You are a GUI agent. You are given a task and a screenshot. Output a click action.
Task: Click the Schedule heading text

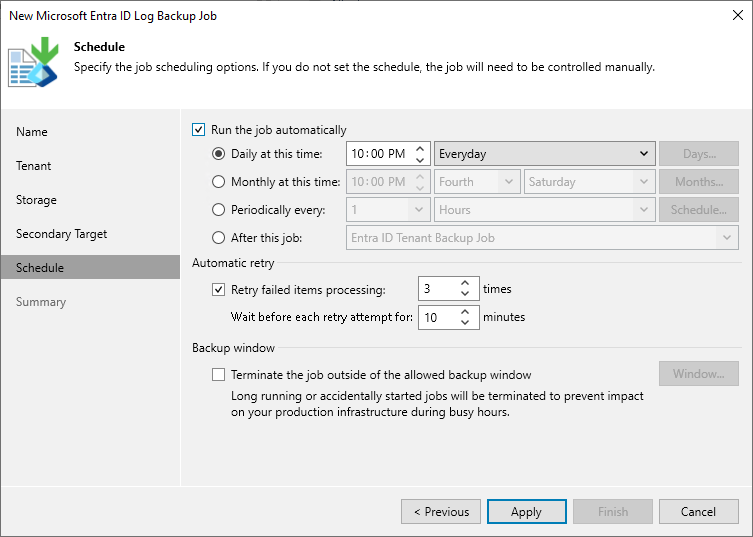click(x=99, y=47)
